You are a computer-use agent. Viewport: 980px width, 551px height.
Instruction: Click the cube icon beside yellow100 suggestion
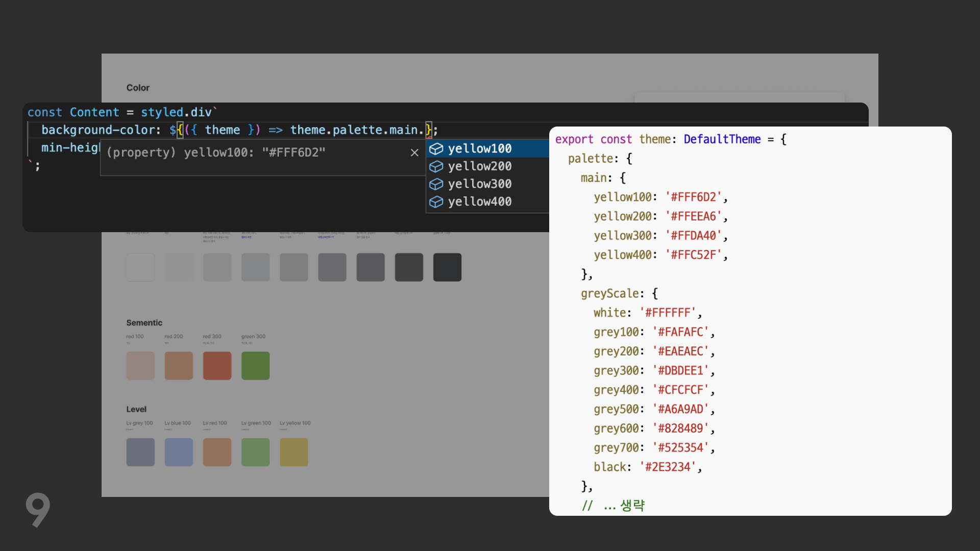tap(436, 148)
